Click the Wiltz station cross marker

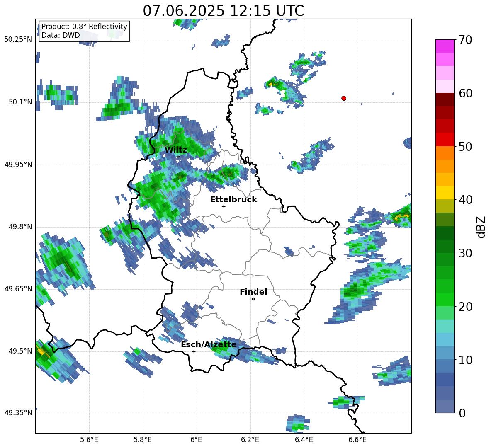178,157
